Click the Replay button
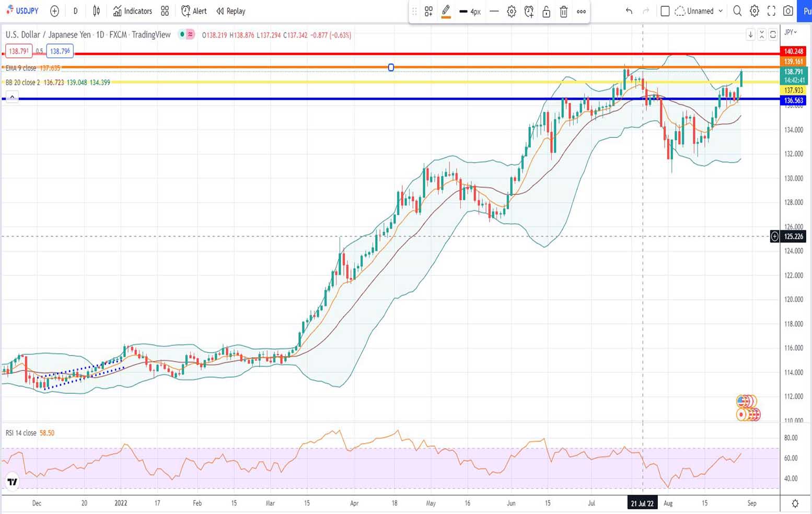This screenshot has height=514, width=812. (230, 11)
